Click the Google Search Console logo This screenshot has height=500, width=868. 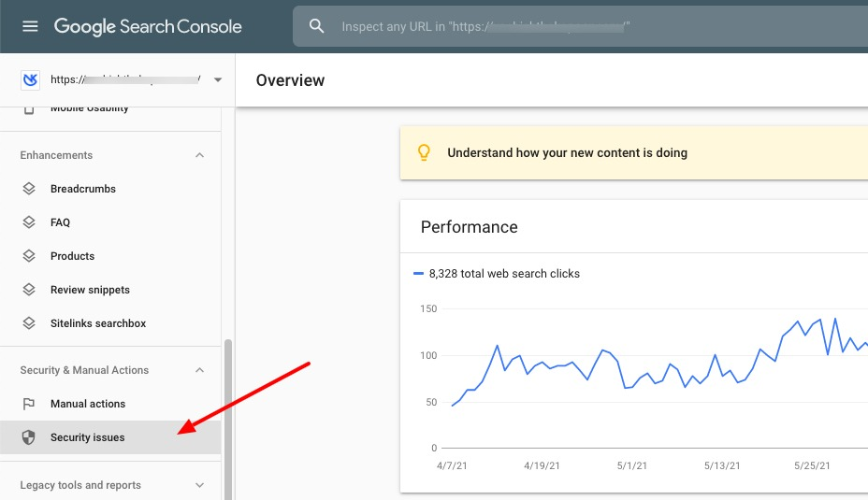click(x=148, y=26)
